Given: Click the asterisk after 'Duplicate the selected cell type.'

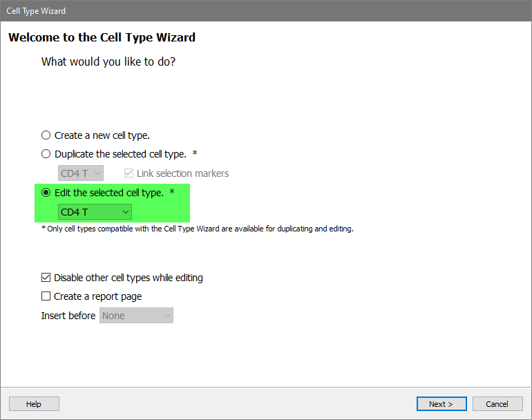Looking at the screenshot, I should [196, 153].
